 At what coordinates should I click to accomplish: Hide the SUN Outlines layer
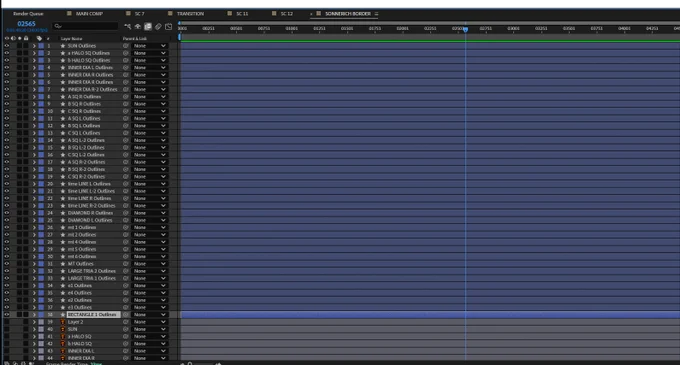pos(7,46)
